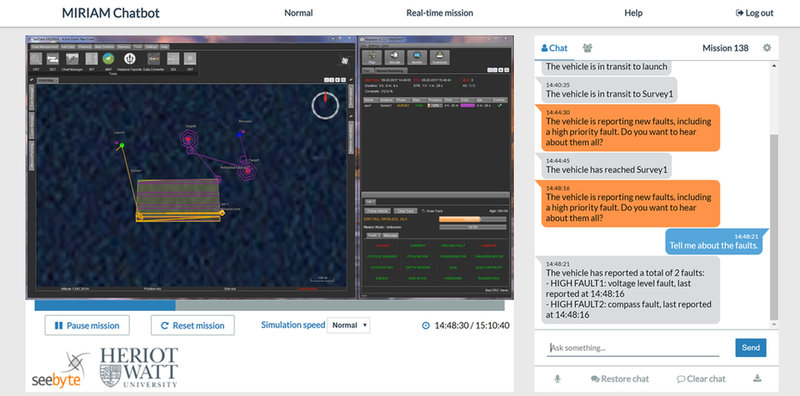This screenshot has height=396, width=800.
Task: Open the MMT globe tool icon
Action: tap(108, 59)
